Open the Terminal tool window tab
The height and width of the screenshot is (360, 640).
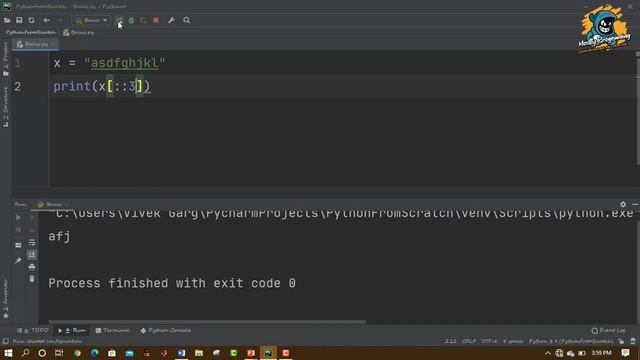click(x=112, y=330)
